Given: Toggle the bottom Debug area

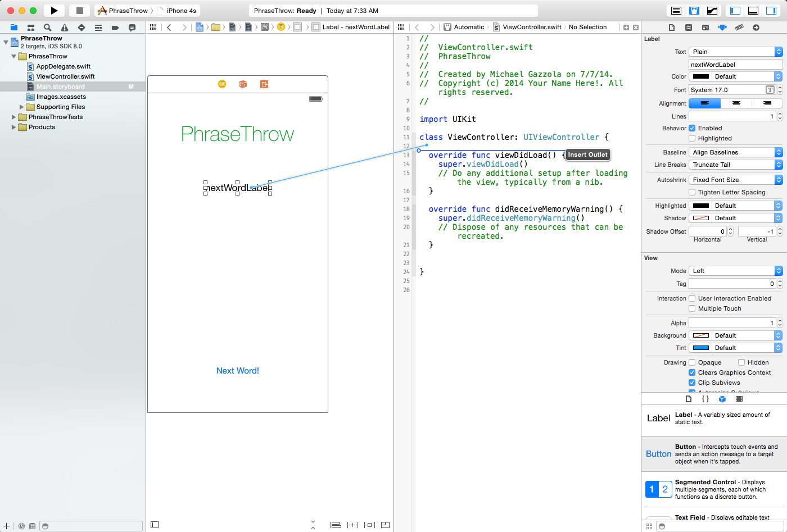Looking at the screenshot, I should (x=753, y=11).
